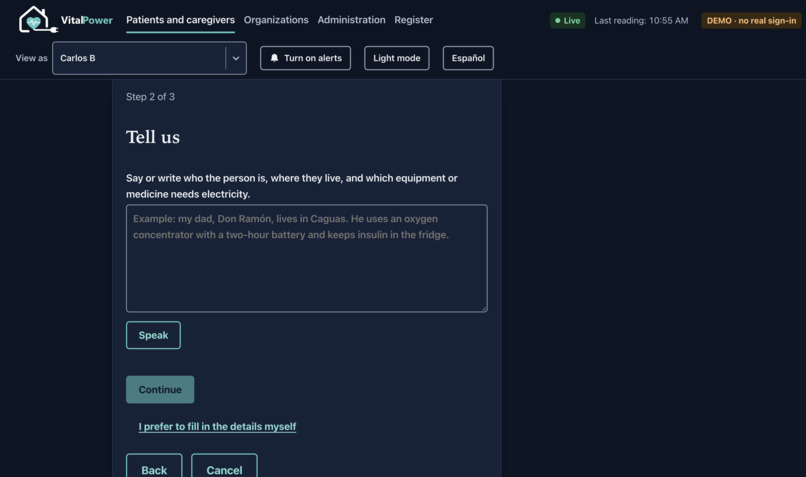Click the Tell us heading
The height and width of the screenshot is (477, 806).
pos(153,137)
